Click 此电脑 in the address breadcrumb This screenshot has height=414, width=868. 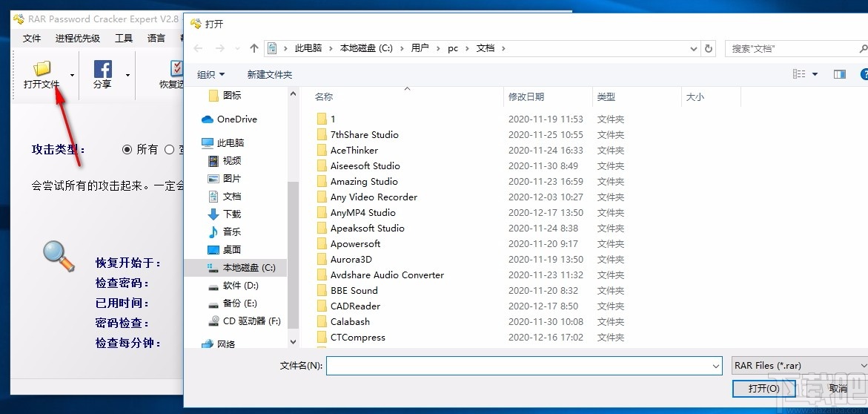click(x=308, y=48)
